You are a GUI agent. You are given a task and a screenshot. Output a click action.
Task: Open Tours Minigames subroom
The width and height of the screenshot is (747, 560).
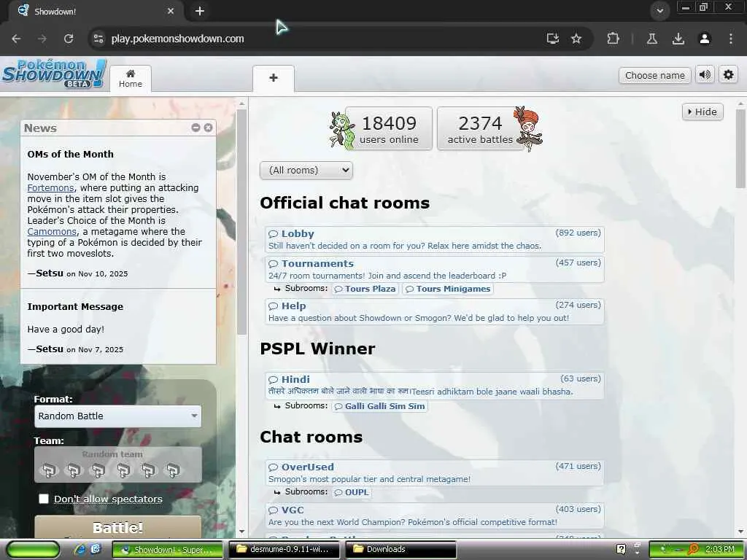448,289
